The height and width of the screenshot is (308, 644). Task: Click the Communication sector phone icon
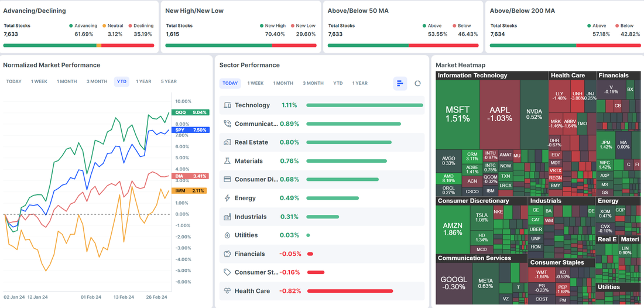click(227, 124)
